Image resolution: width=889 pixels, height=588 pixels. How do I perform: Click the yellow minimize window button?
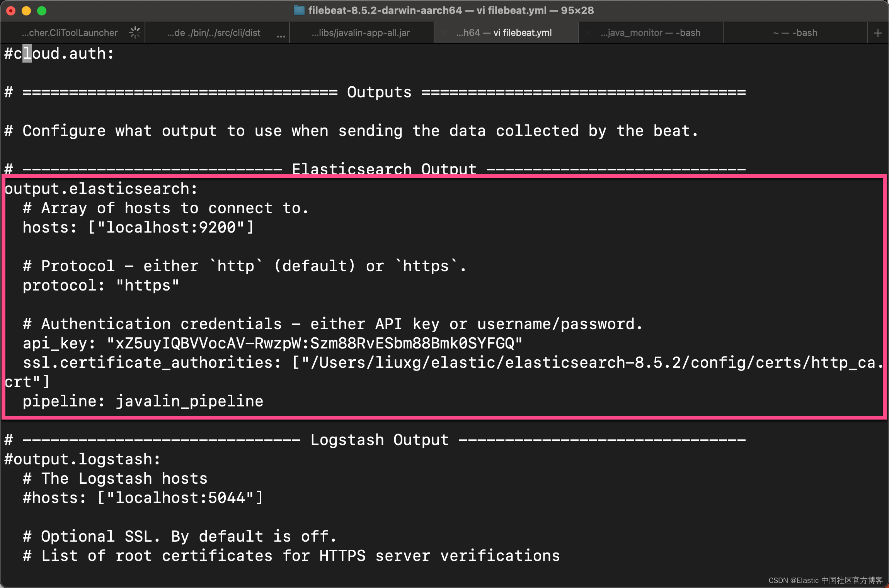pyautogui.click(x=26, y=11)
